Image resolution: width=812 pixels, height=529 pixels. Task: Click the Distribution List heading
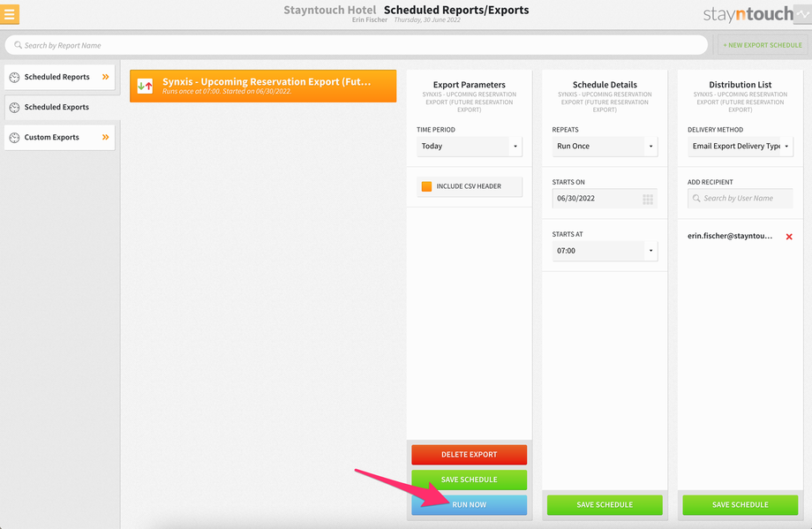(741, 85)
